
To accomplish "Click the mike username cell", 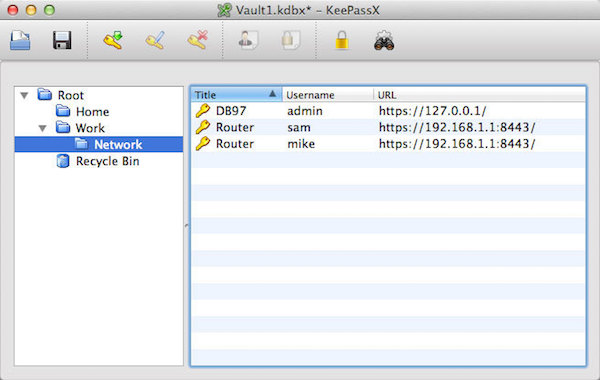I will click(301, 144).
